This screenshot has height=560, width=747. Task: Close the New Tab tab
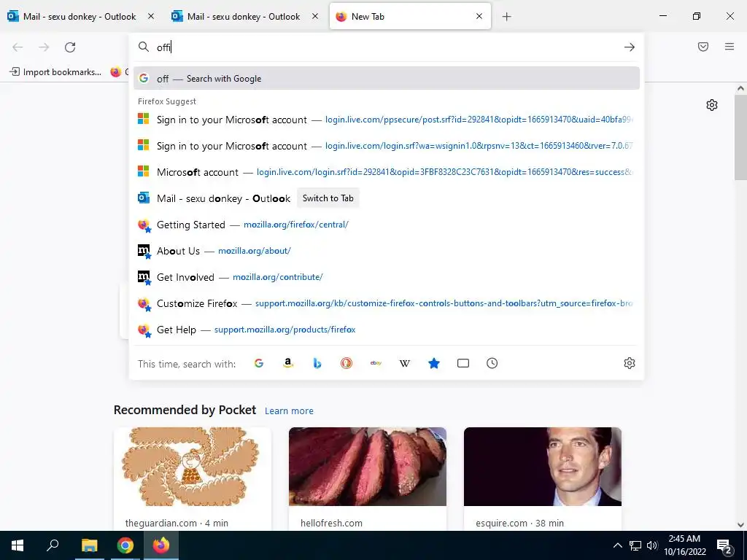(x=479, y=16)
